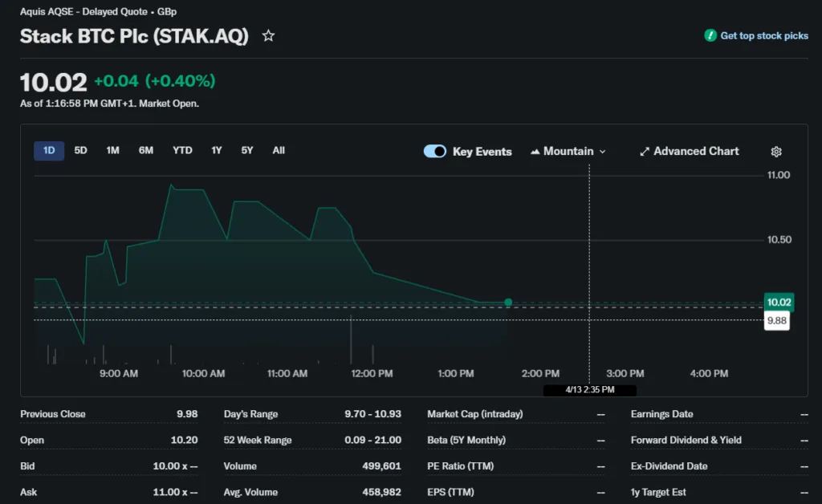Switch to the 5D chart view

coord(80,150)
